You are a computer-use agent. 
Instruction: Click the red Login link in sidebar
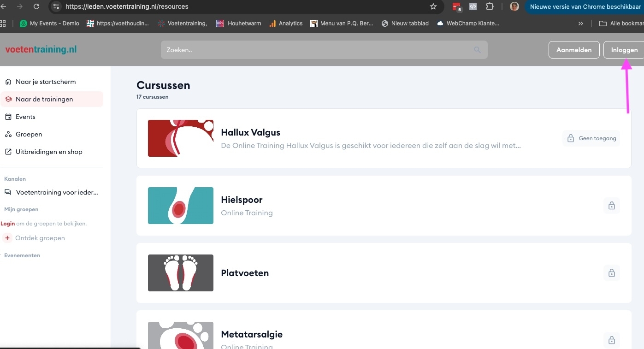(8, 224)
